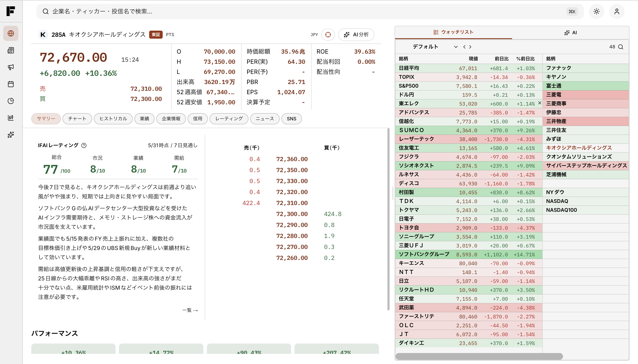Click the 銘柄 header of first watchlist column
Screen dimensions: 638x364
pyautogui.click(x=404, y=59)
